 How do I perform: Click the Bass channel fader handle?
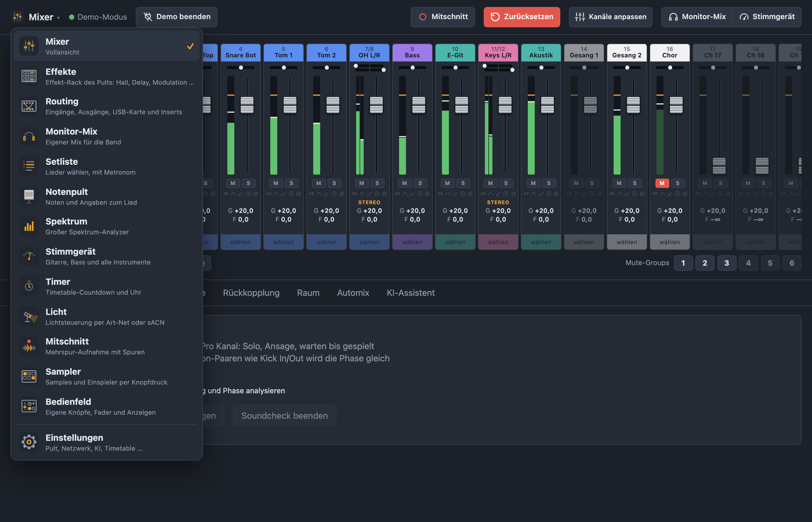click(419, 105)
